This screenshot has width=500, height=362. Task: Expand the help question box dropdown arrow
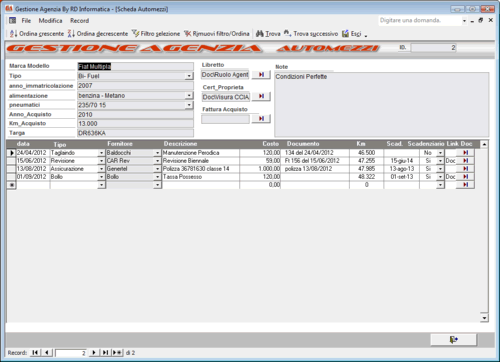pyautogui.click(x=464, y=21)
